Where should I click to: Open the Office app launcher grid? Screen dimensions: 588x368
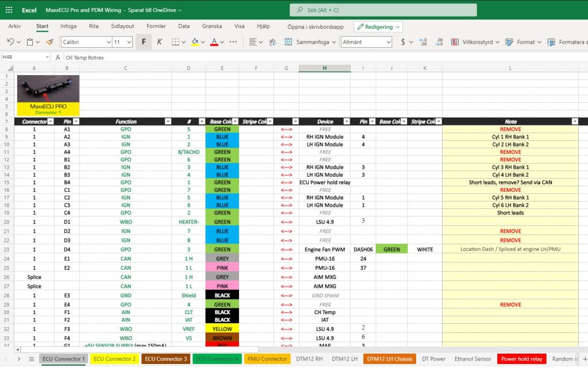click(x=9, y=10)
